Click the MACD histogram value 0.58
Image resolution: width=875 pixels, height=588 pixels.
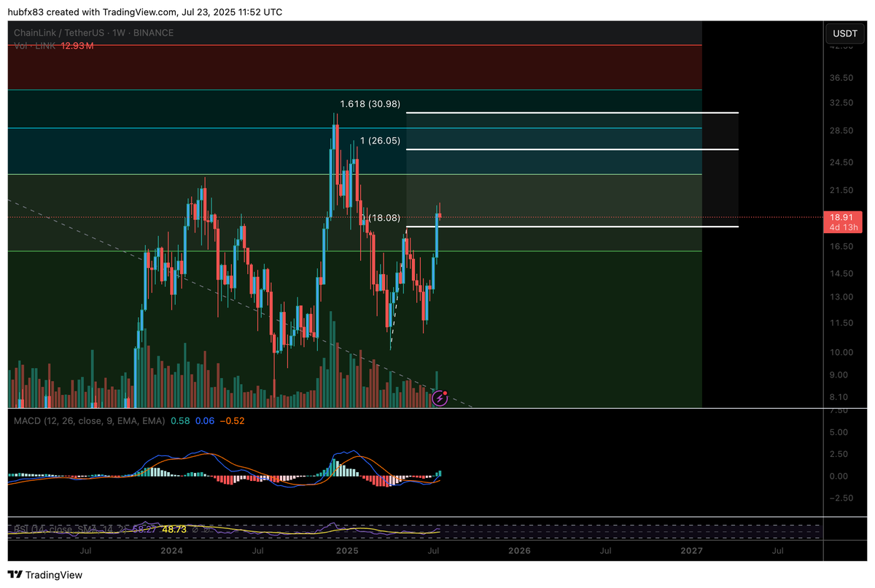(x=179, y=420)
